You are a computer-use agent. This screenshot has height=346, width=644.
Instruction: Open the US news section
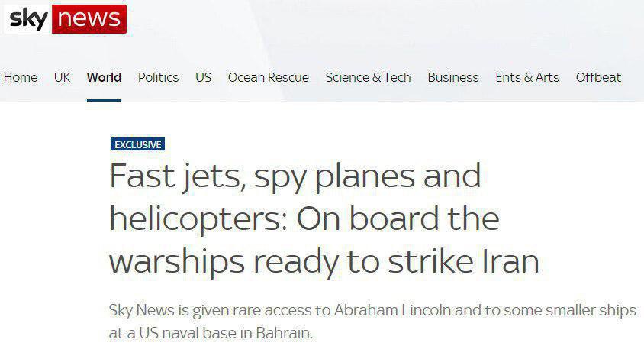(x=203, y=77)
